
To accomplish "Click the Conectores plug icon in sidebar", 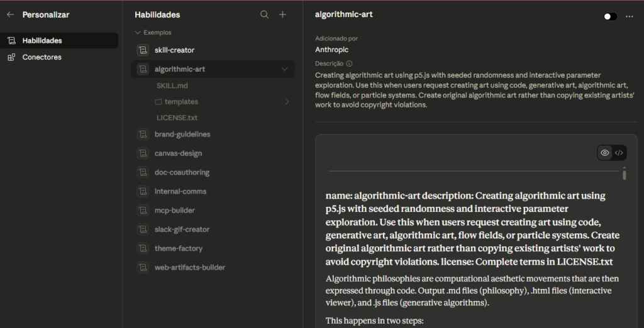I will [x=11, y=57].
